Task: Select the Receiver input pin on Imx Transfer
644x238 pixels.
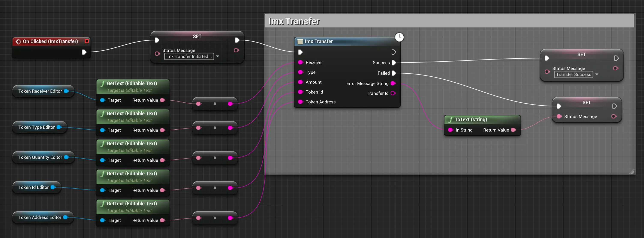Action: pyautogui.click(x=301, y=62)
